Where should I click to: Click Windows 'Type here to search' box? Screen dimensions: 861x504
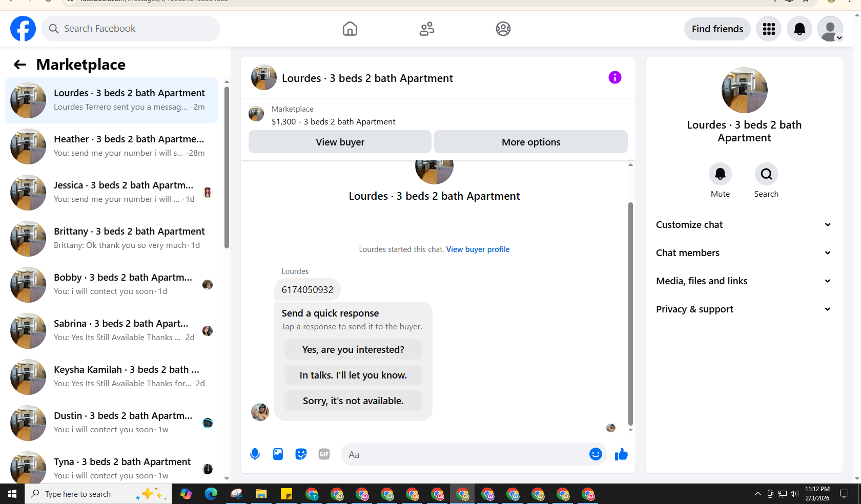98,494
